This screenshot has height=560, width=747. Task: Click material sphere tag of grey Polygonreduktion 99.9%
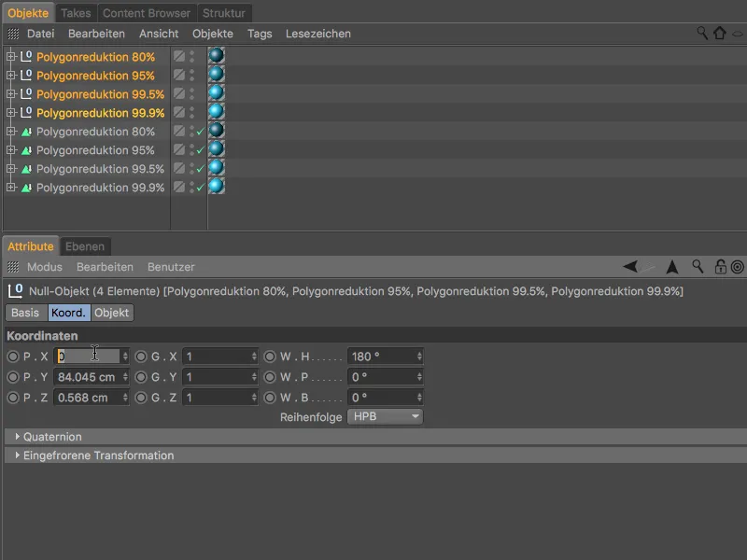point(217,186)
